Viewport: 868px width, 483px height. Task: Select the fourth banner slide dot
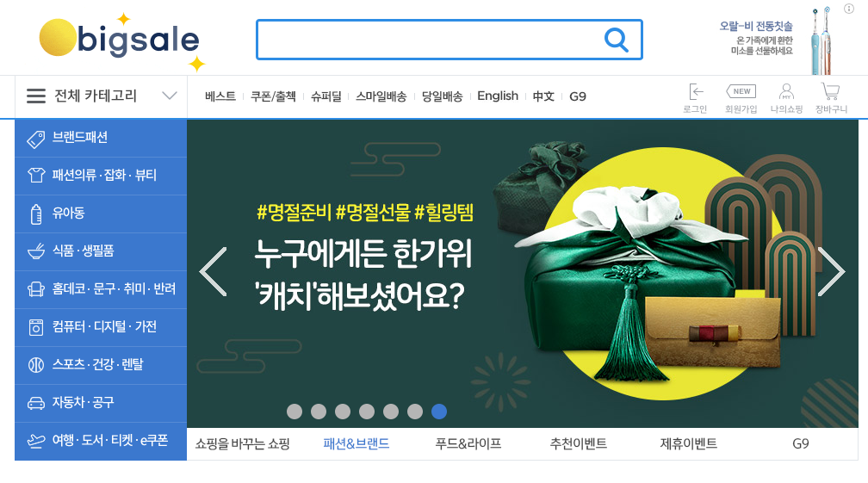[367, 412]
